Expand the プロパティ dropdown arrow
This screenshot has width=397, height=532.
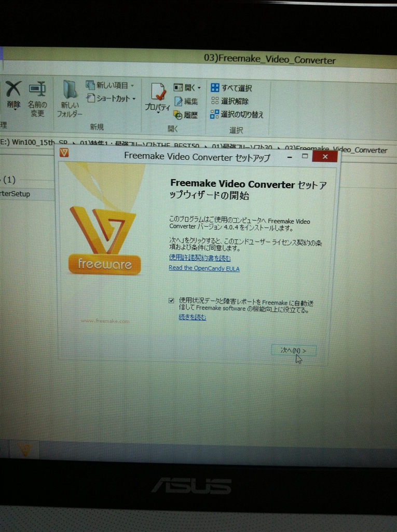pyautogui.click(x=158, y=113)
